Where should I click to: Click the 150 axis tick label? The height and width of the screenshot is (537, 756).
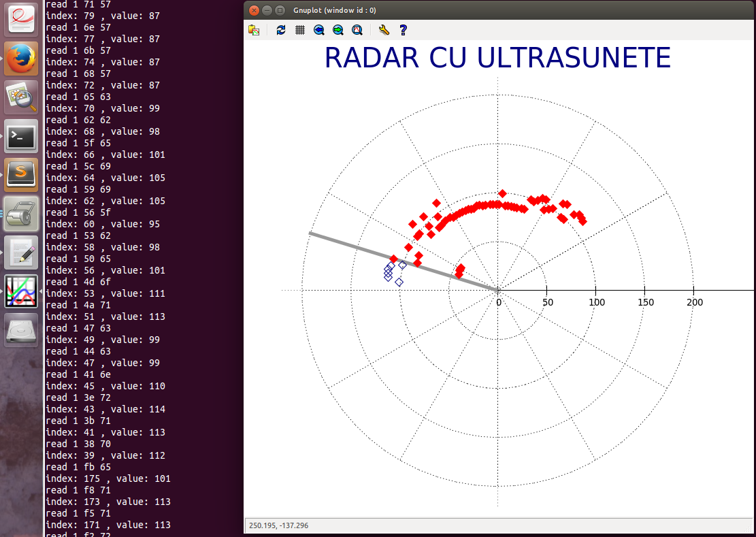(x=646, y=302)
